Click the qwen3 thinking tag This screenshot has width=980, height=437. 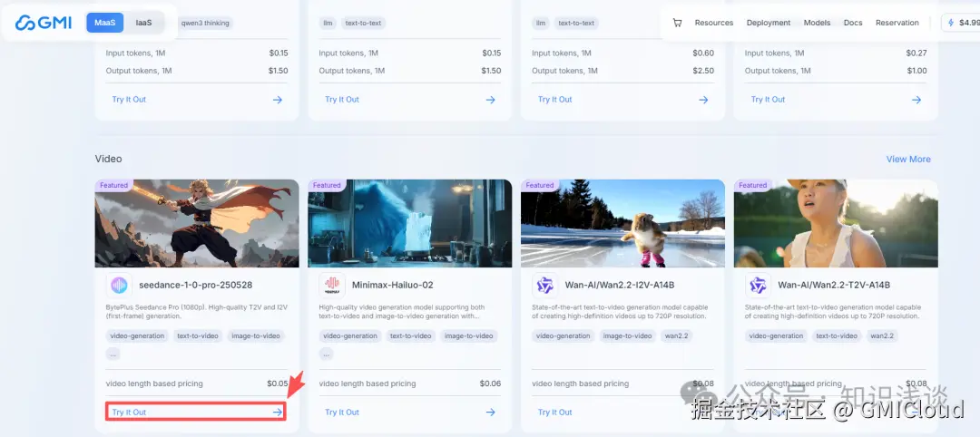click(x=205, y=23)
